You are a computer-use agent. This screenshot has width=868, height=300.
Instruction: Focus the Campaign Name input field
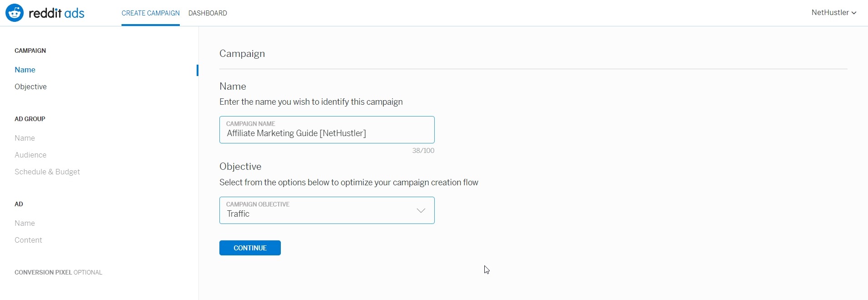pyautogui.click(x=327, y=130)
